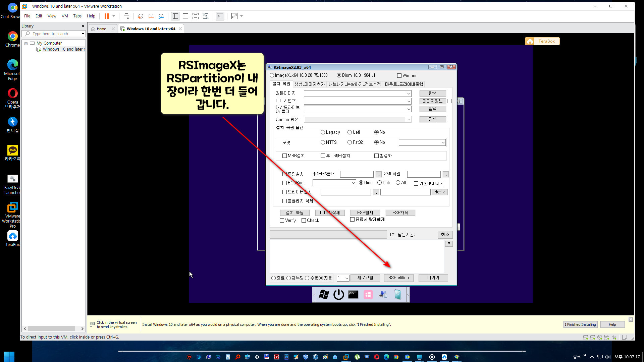
Task: Toggle the thumbnail bar view icon
Action: point(185,16)
